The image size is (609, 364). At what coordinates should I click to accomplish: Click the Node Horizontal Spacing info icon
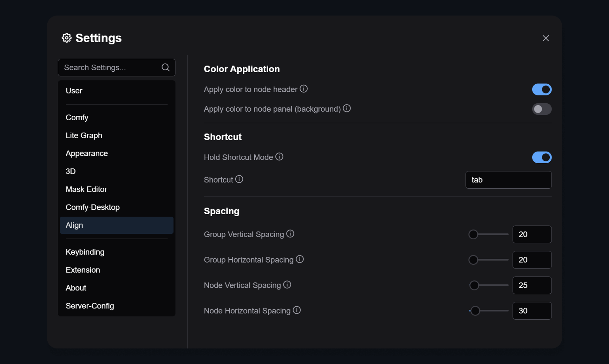[x=297, y=310]
